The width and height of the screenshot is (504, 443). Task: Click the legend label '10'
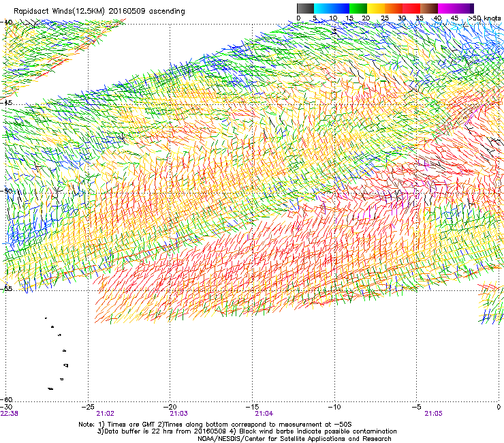[x=333, y=18]
